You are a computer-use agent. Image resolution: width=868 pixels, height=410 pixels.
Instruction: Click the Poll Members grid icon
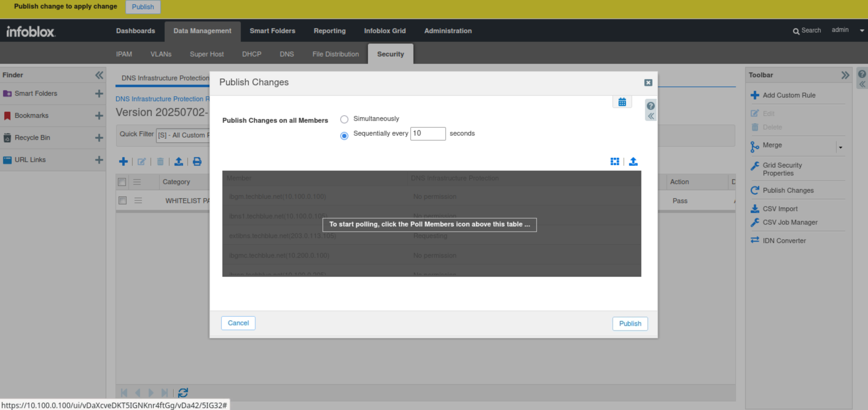pos(615,162)
